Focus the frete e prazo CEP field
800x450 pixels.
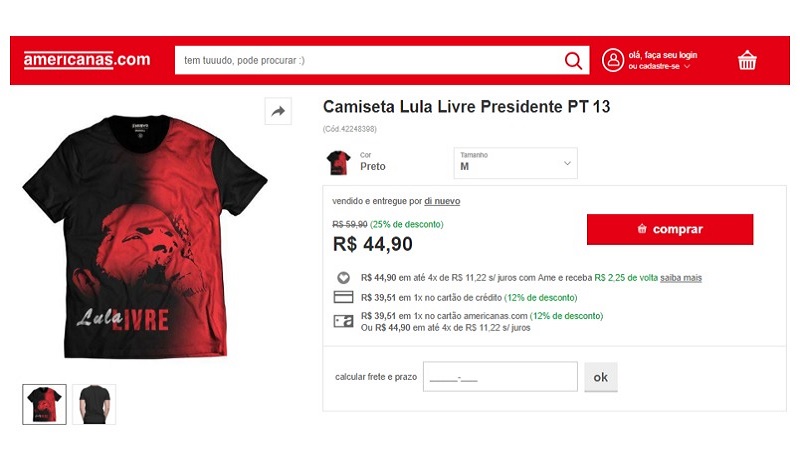500,377
